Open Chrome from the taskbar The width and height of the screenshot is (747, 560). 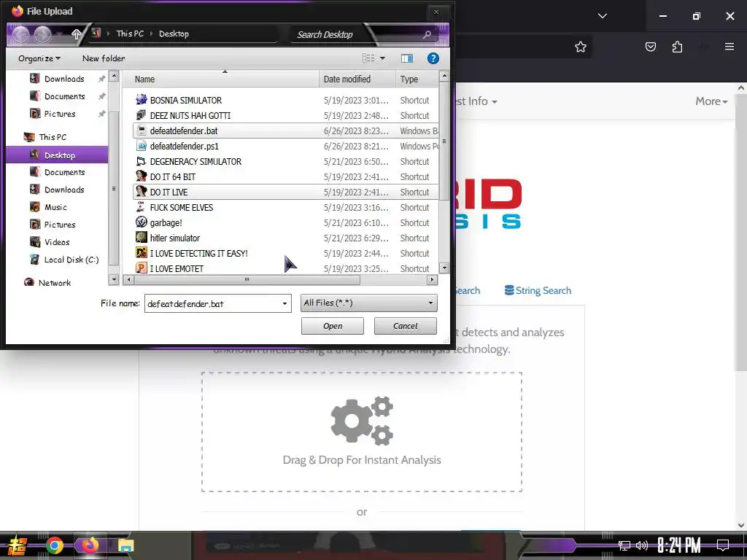click(x=55, y=545)
